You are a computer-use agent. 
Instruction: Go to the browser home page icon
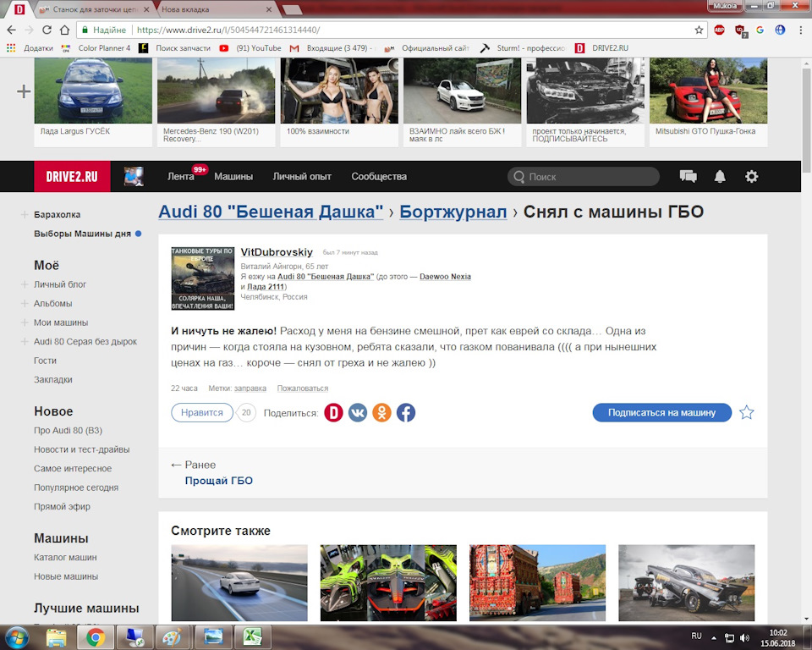pos(64,30)
